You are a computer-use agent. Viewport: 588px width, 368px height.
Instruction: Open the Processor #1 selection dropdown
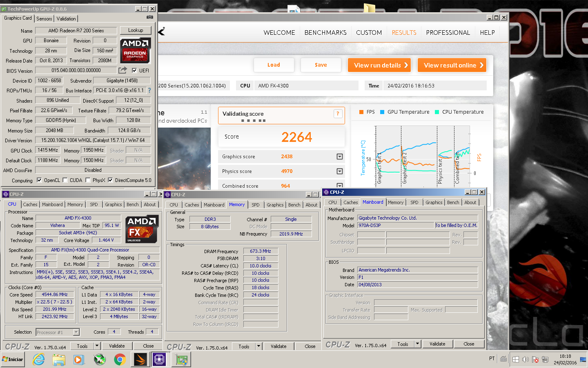pos(76,332)
